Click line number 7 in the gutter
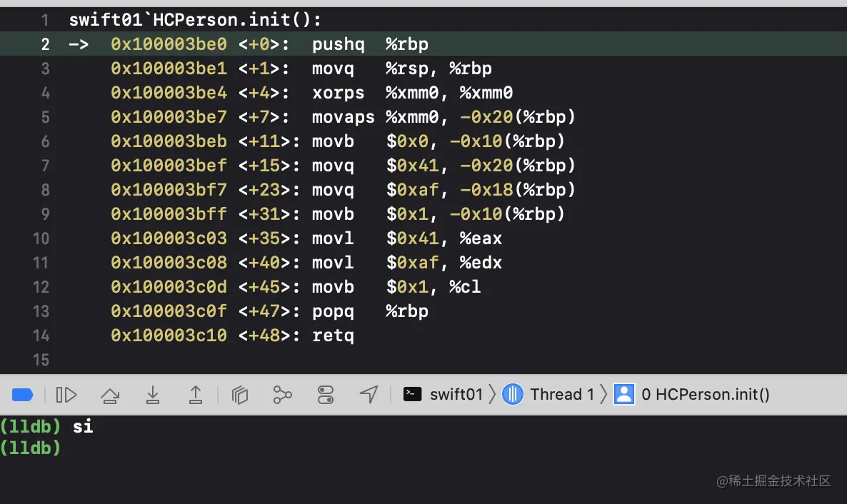The width and height of the screenshot is (847, 504). click(45, 166)
